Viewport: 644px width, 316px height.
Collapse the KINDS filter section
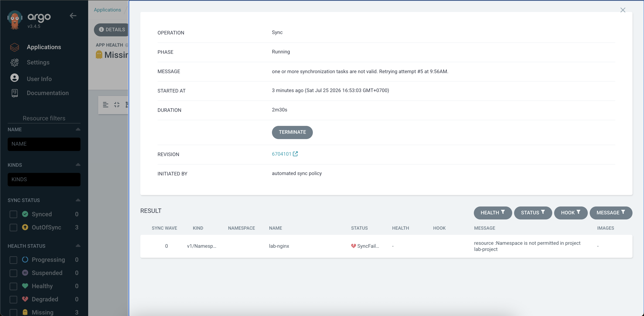click(x=78, y=165)
